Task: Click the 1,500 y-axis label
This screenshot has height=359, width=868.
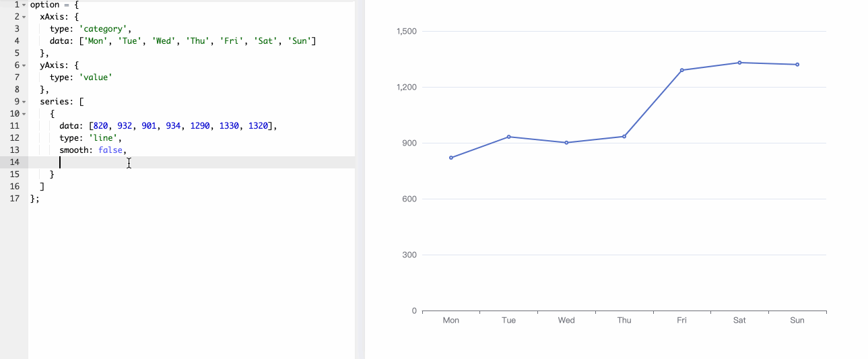Action: (407, 32)
